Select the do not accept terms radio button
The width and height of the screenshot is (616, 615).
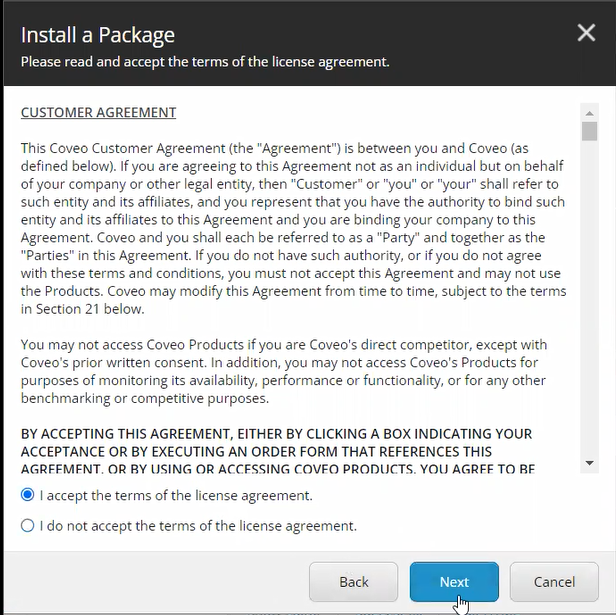(x=28, y=525)
